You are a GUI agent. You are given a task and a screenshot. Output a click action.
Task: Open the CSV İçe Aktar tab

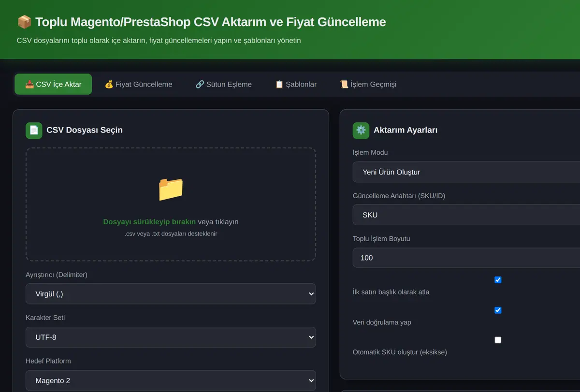tap(53, 84)
